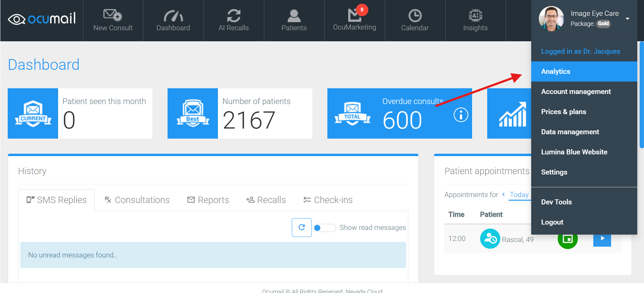644x293 pixels.
Task: Open the Dashboard gauge icon
Action: (173, 16)
